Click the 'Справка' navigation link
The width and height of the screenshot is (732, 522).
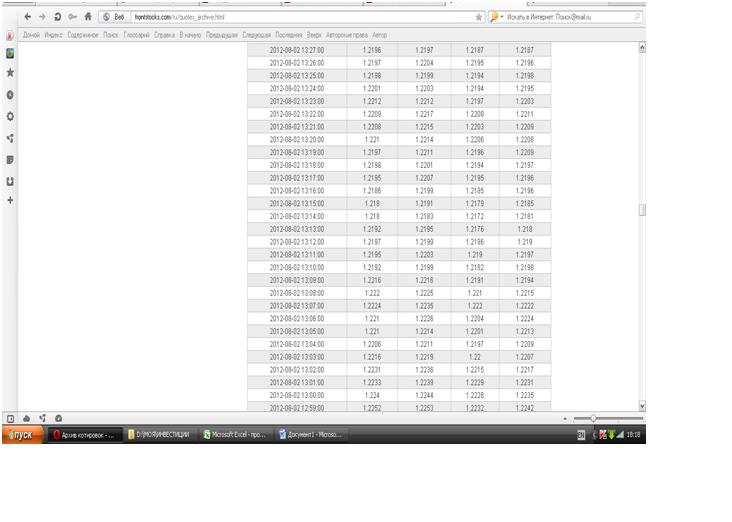coord(165,35)
